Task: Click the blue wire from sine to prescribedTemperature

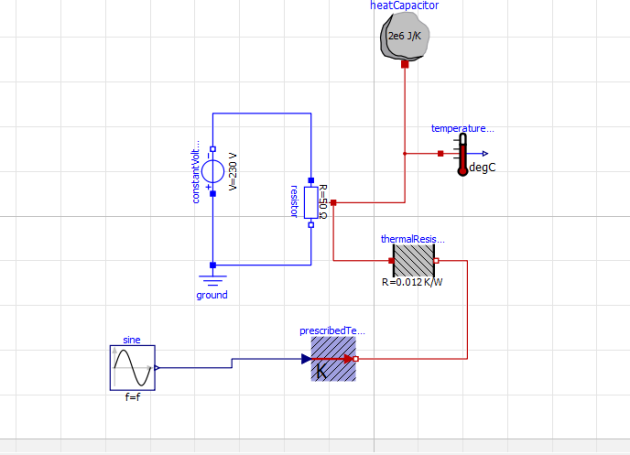Action: point(232,363)
